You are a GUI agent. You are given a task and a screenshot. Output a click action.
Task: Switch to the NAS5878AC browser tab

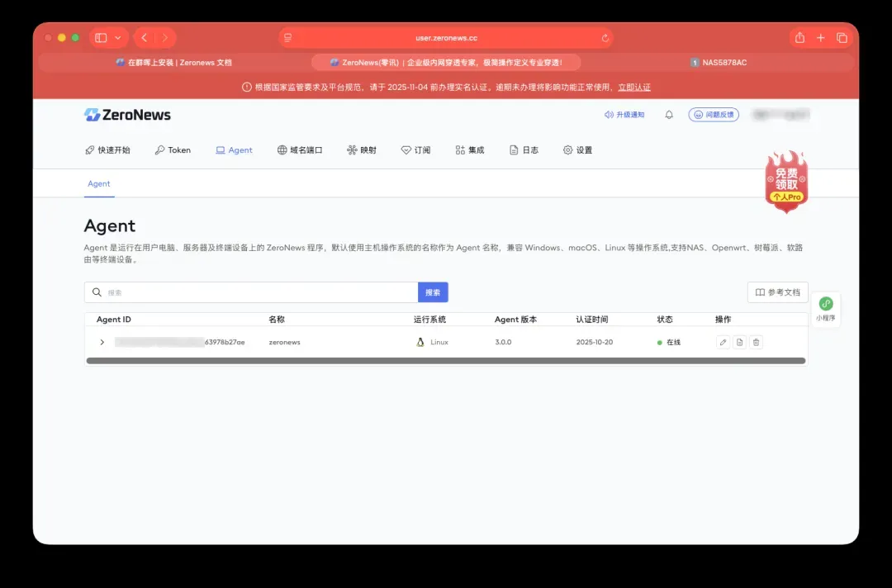click(x=718, y=62)
